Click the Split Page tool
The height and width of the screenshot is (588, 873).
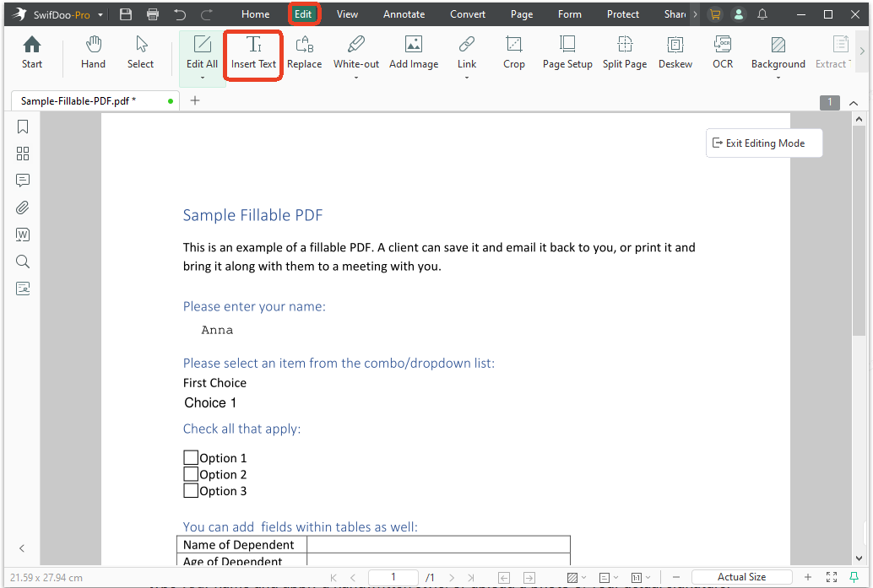[x=625, y=52]
